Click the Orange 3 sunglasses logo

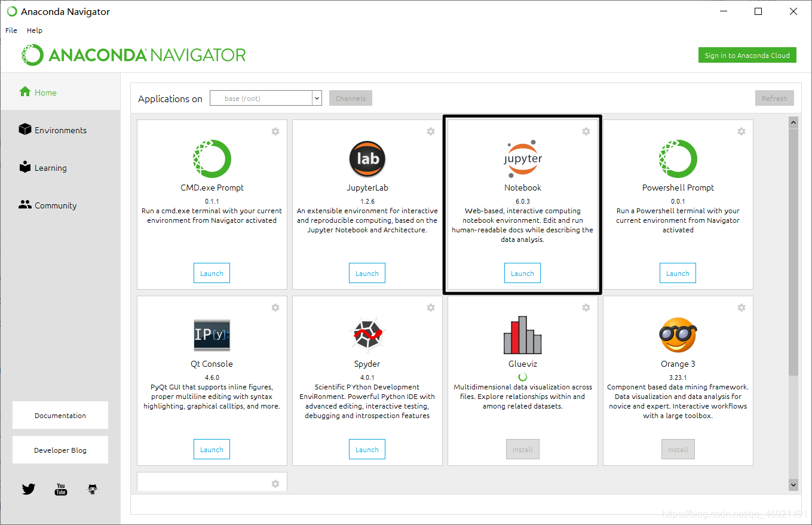[x=678, y=335]
